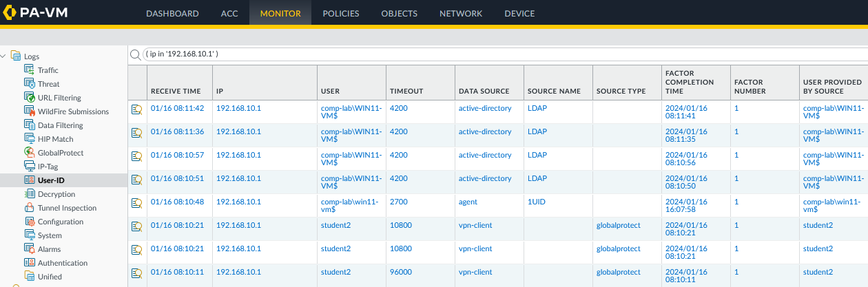Image resolution: width=868 pixels, height=287 pixels.
Task: Click source name 1UID
Action: 536,202
